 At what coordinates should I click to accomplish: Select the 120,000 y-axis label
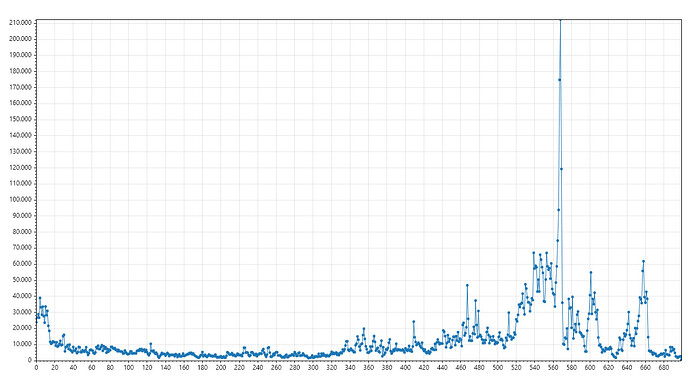click(20, 167)
